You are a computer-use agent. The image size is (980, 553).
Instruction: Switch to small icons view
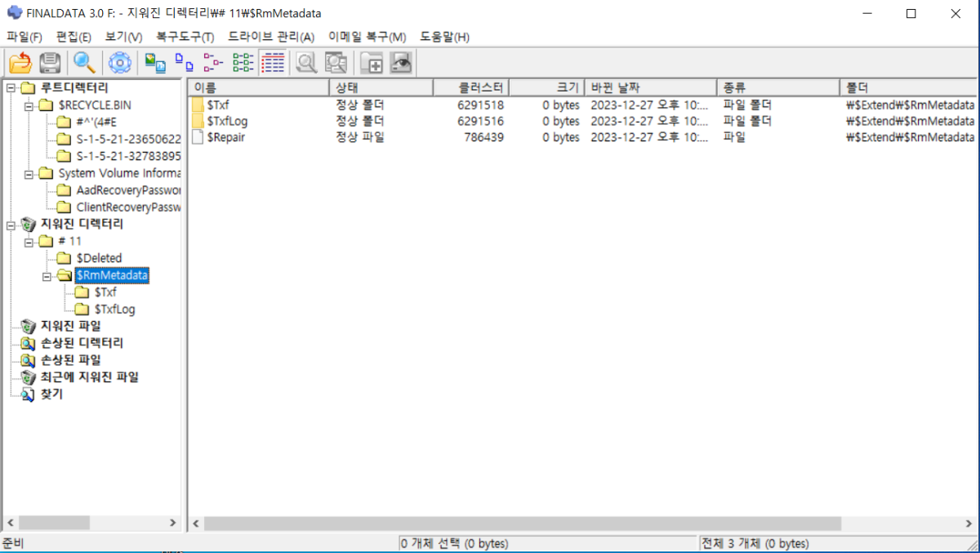pyautogui.click(x=185, y=62)
